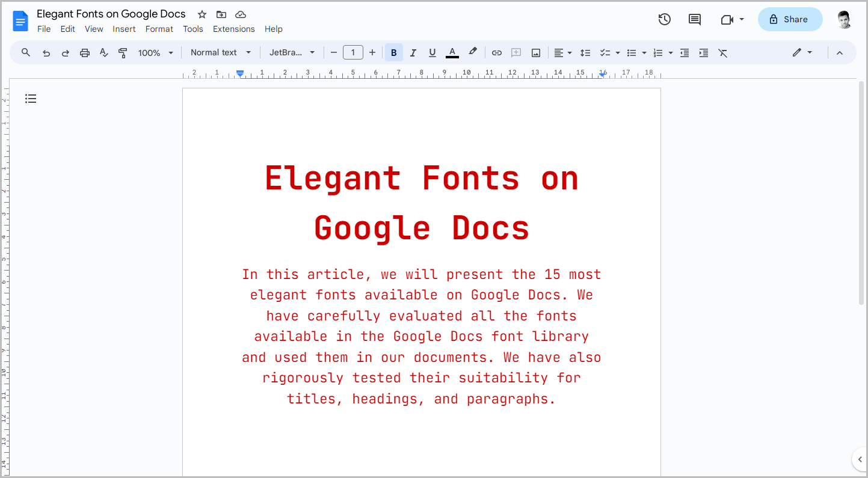
Task: Click the Share button
Action: coord(790,19)
